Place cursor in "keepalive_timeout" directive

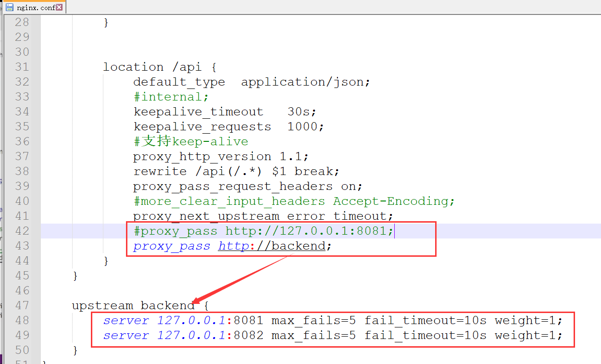(x=198, y=112)
